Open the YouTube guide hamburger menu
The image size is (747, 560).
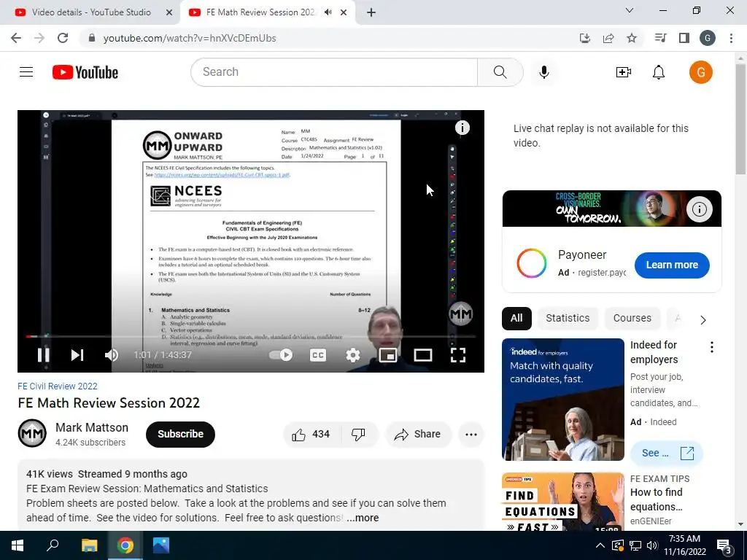[26, 72]
